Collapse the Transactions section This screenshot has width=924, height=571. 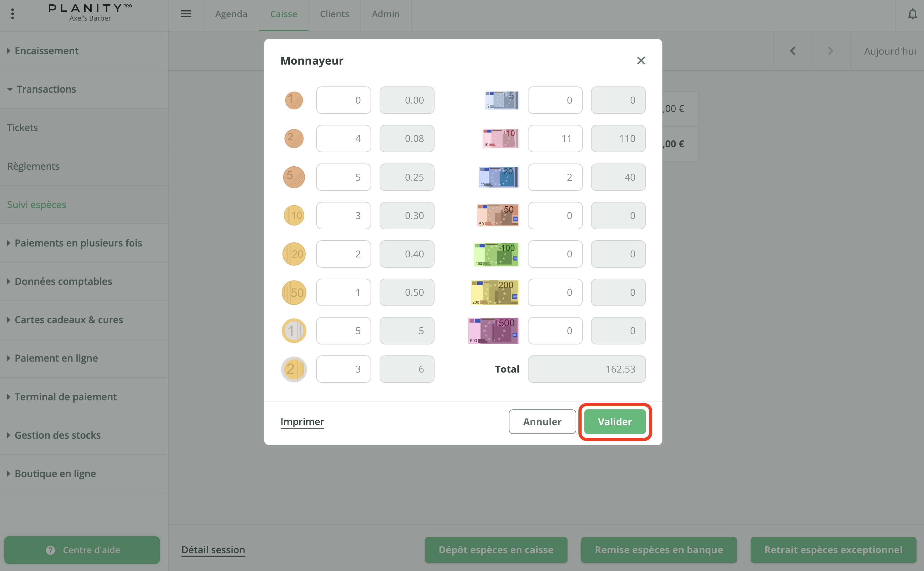(46, 89)
